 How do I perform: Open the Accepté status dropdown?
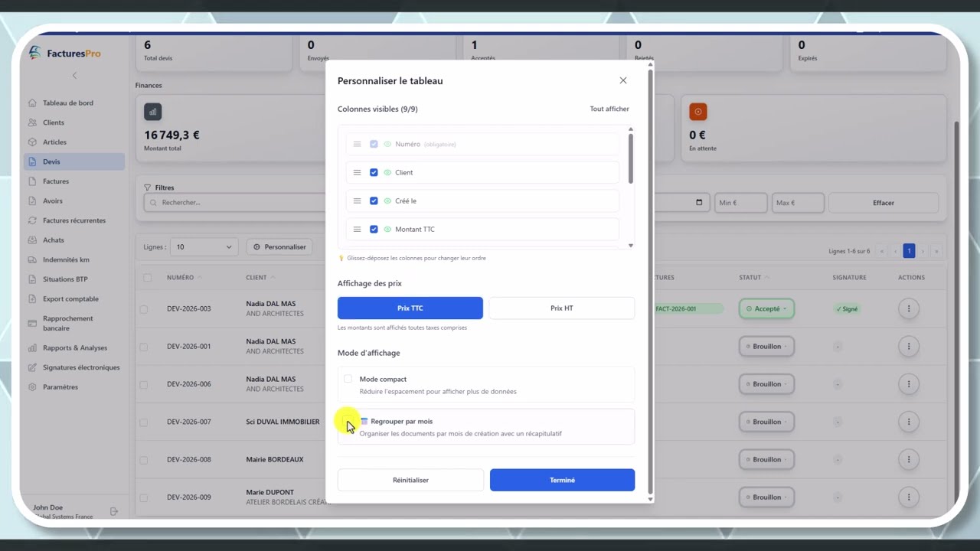766,308
